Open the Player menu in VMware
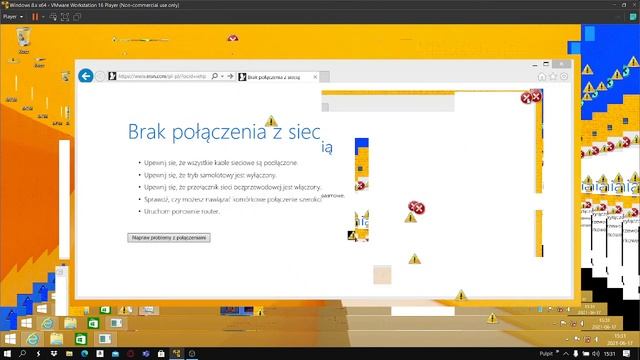This screenshot has height=360, width=640. tap(13, 17)
